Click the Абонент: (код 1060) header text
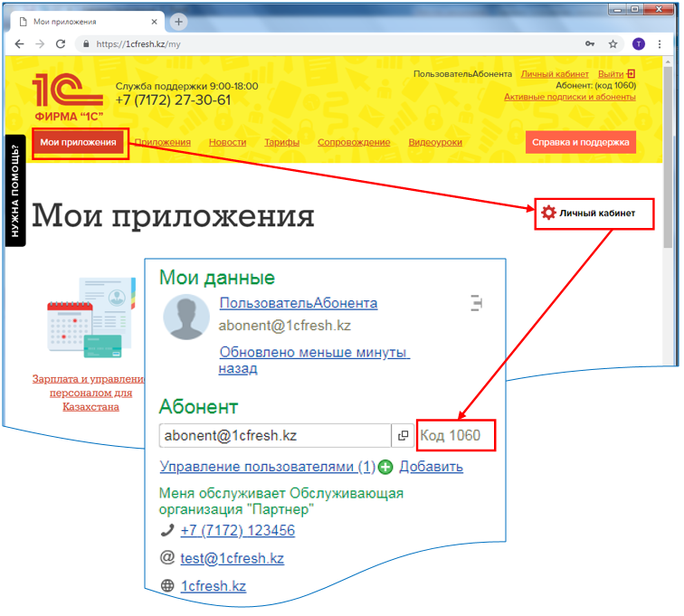 [595, 86]
